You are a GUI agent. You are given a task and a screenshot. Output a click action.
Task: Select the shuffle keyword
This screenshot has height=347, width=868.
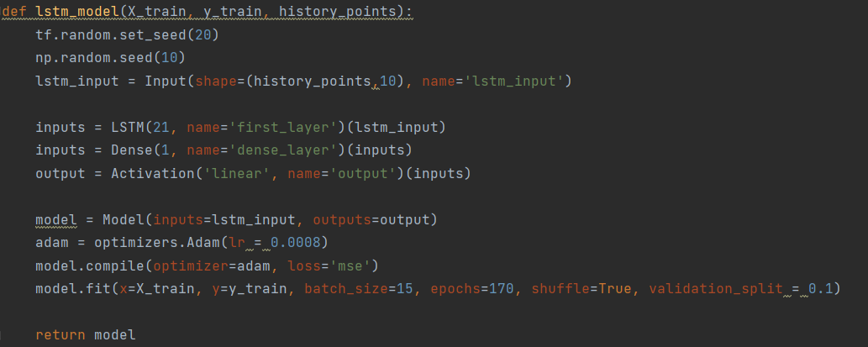click(x=560, y=289)
